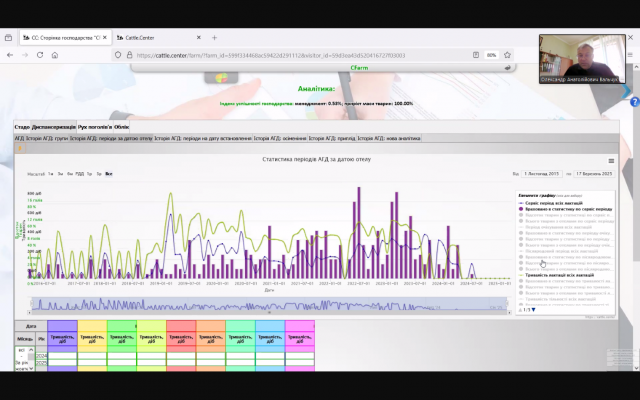Click the browser forward arrow
The height and width of the screenshot is (400, 640).
click(x=25, y=55)
